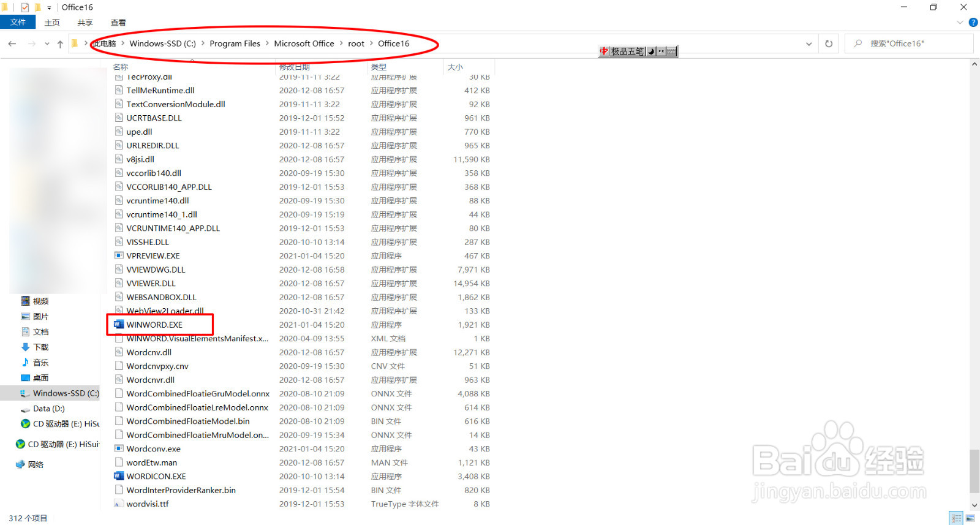This screenshot has height=525, width=980.
Task: Expand the ribbon with chevron arrow
Action: 960,23
